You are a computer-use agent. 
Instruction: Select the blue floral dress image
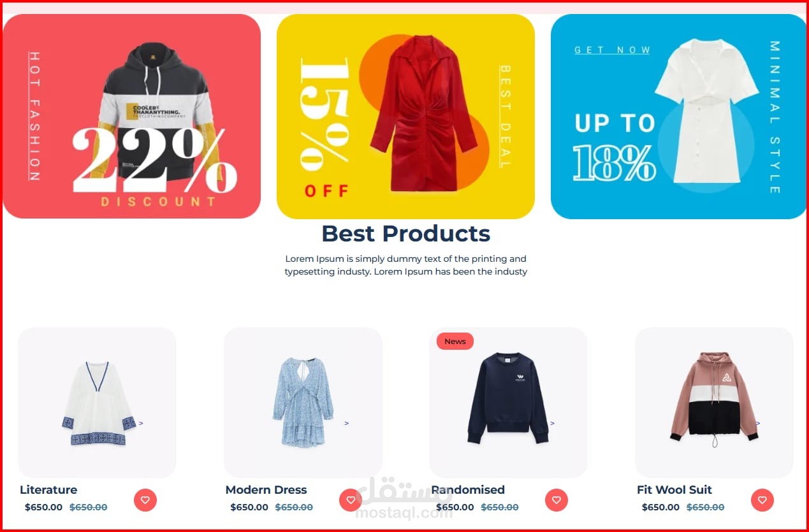303,402
